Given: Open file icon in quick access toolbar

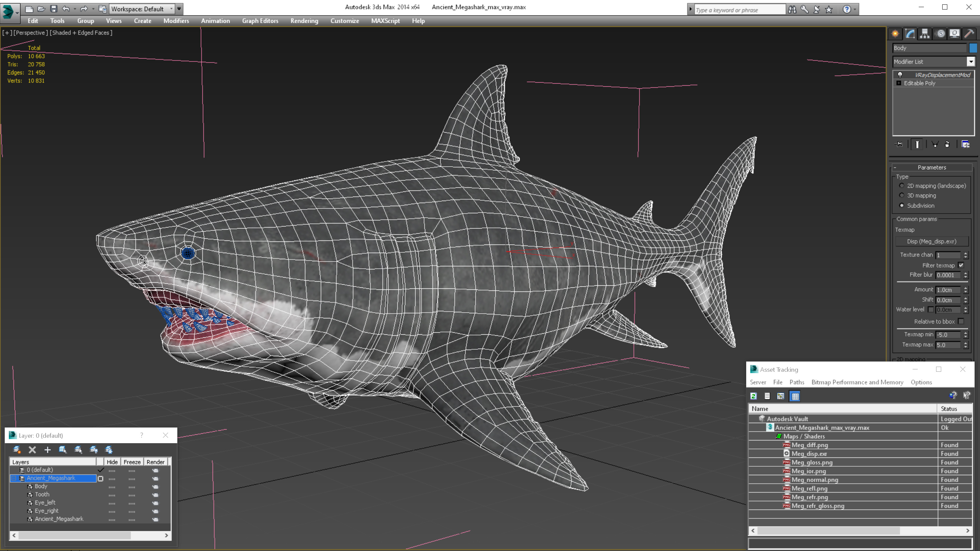Looking at the screenshot, I should (x=42, y=9).
